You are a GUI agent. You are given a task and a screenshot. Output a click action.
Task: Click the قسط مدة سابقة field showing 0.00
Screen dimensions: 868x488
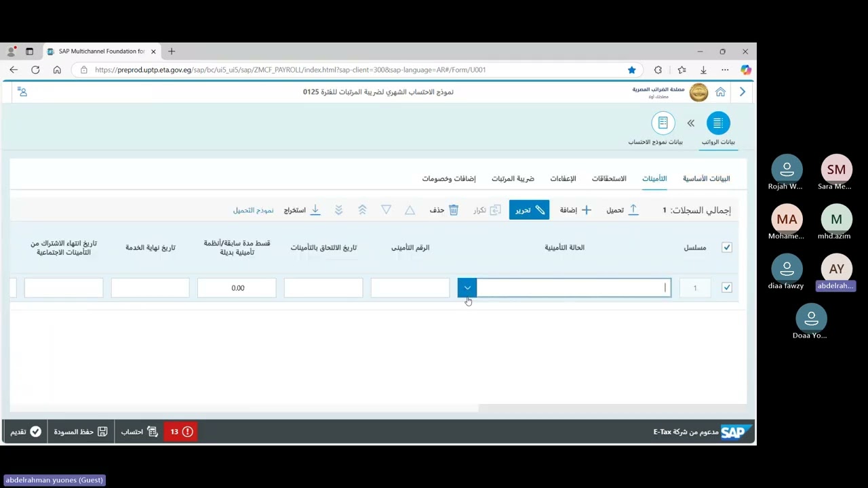(x=237, y=288)
